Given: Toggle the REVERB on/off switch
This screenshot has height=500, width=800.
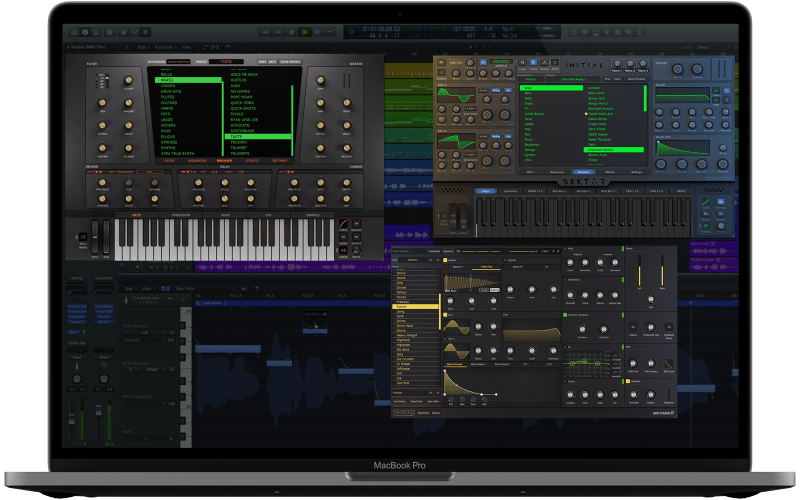Looking at the screenshot, I should click(94, 172).
